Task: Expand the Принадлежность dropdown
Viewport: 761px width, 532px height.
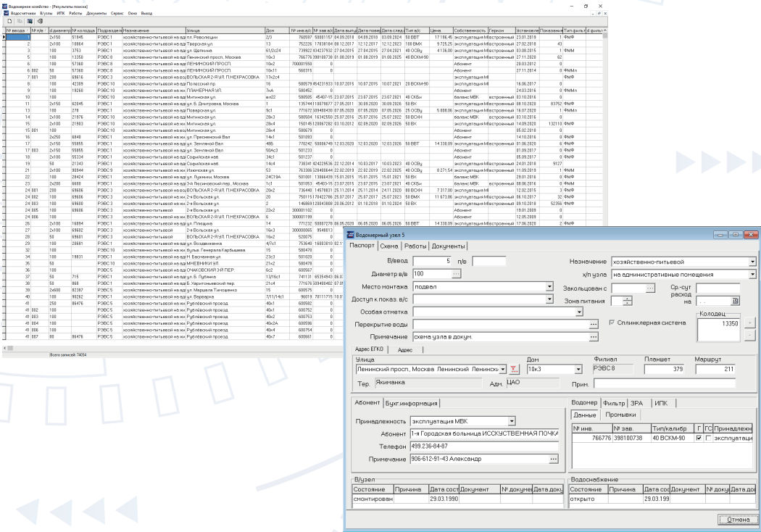Action: [512, 421]
